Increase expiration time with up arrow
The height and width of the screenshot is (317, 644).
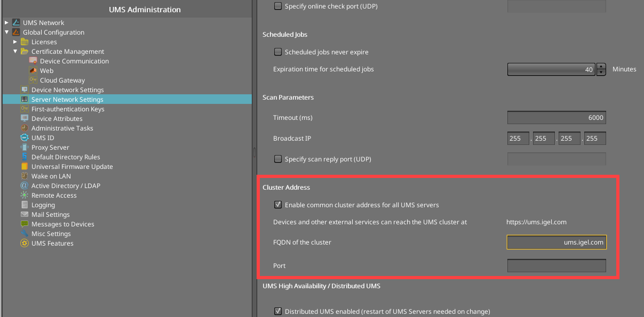[601, 67]
